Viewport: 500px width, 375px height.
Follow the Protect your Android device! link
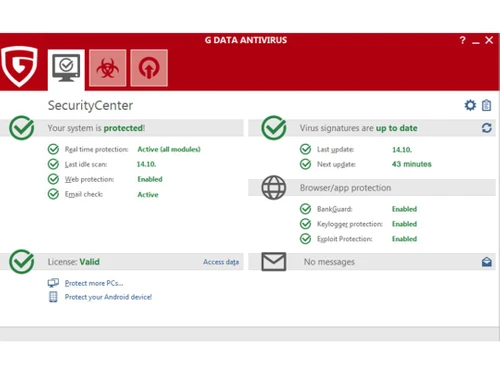[108, 297]
